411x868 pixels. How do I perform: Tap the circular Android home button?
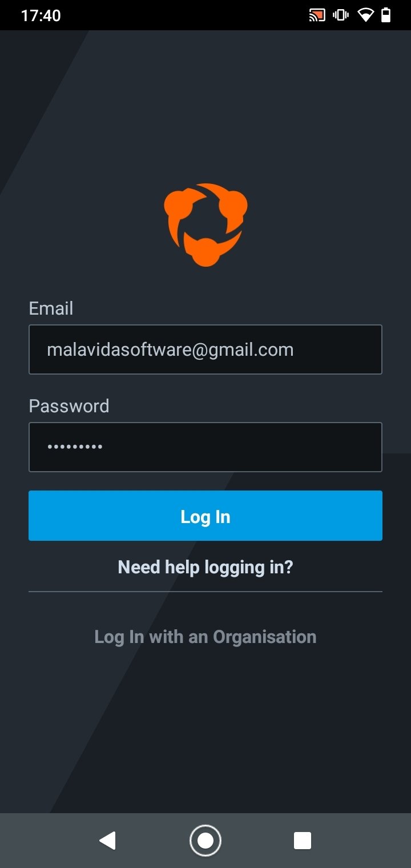[x=205, y=841]
